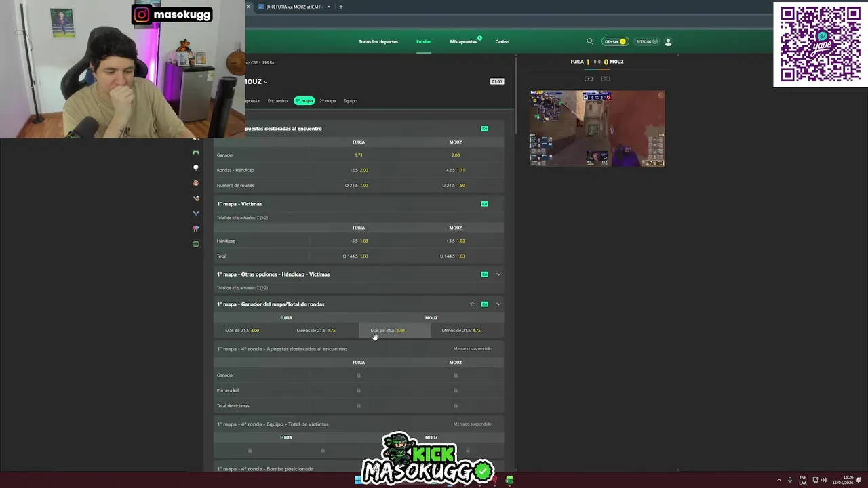868x488 pixels.
Task: Click locked MOUZ Primera kill cell
Action: [456, 390]
